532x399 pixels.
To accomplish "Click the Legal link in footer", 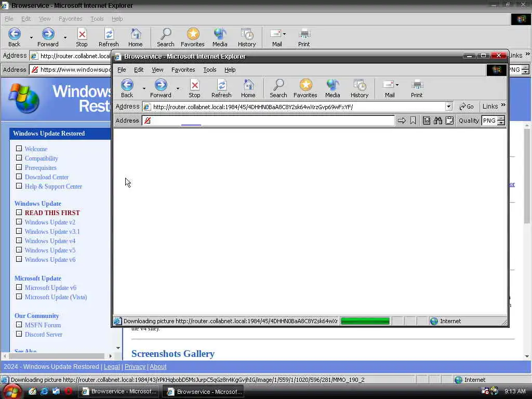I will 112,366.
